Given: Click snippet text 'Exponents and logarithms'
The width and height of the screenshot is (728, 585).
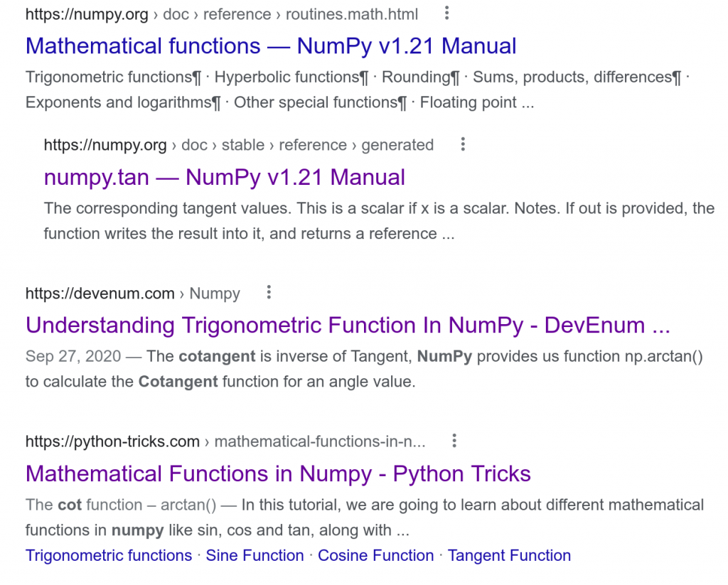Looking at the screenshot, I should click(119, 102).
